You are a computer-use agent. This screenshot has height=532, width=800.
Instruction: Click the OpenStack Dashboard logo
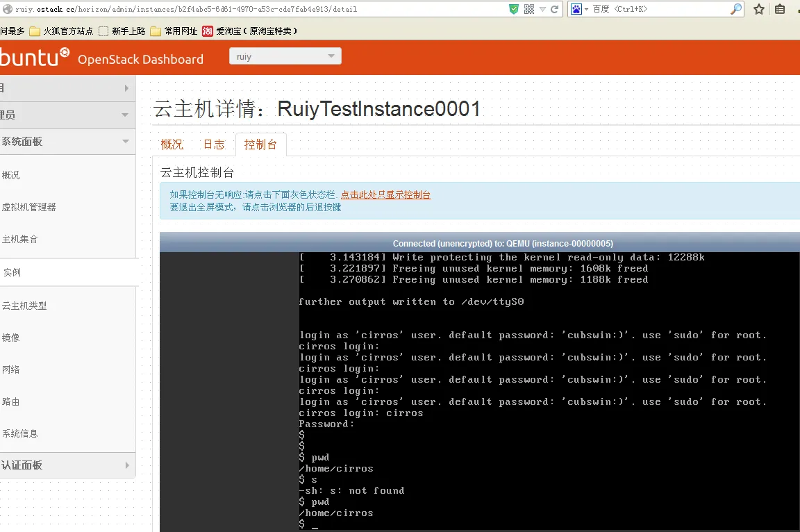click(101, 58)
